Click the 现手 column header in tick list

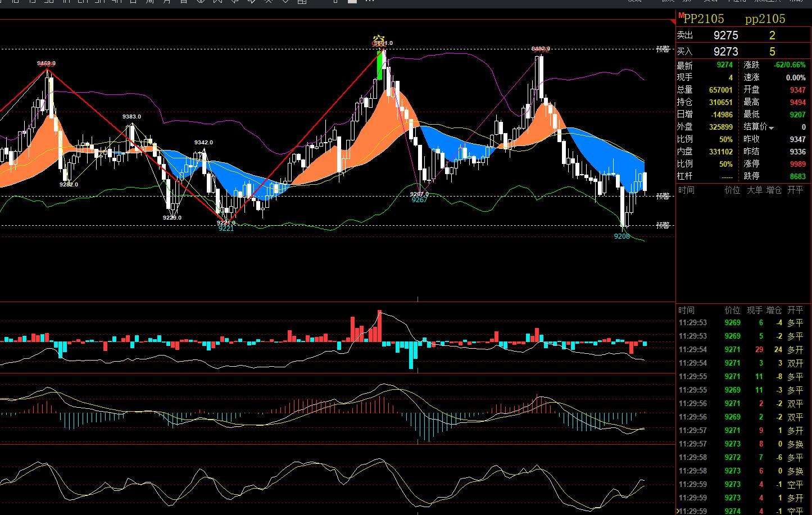tap(754, 310)
